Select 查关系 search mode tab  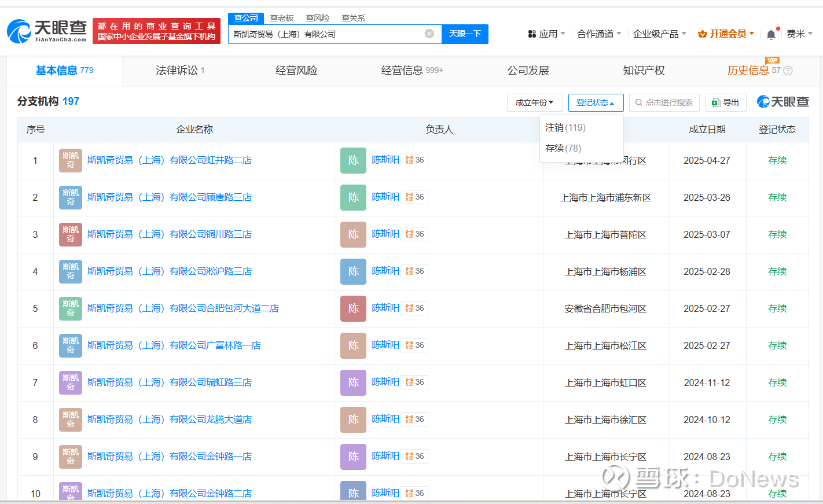[x=353, y=18]
